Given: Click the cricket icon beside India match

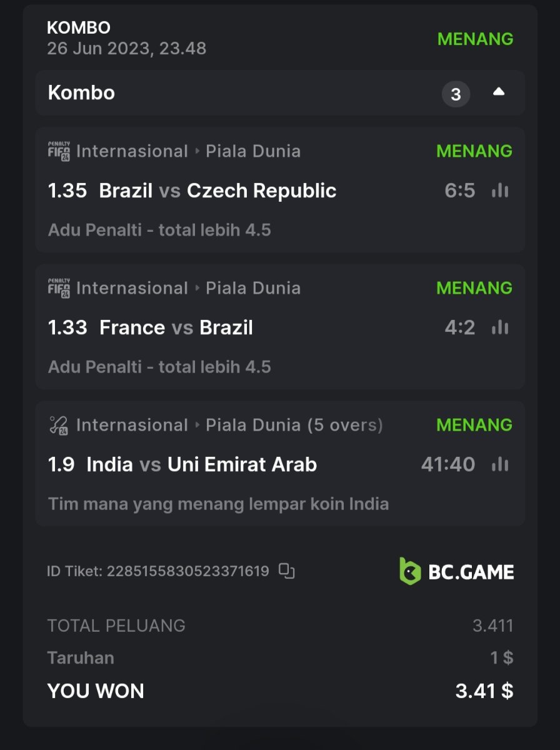Looking at the screenshot, I should coord(59,425).
